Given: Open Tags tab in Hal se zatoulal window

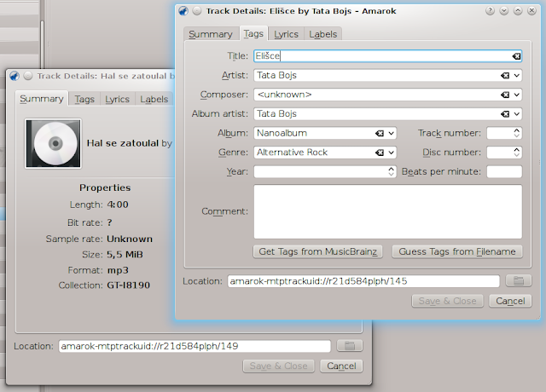Looking at the screenshot, I should (x=84, y=99).
